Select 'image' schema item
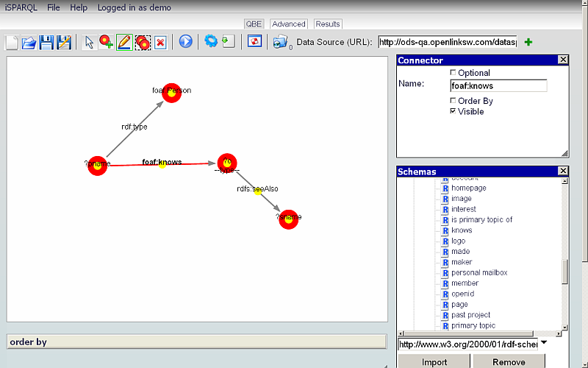This screenshot has height=368, width=588. (462, 198)
